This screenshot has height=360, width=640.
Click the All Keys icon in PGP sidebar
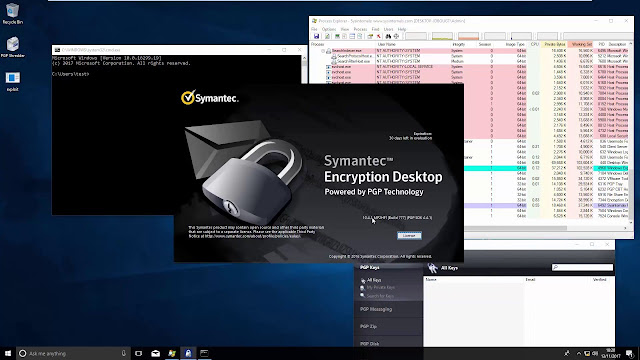click(x=363, y=280)
